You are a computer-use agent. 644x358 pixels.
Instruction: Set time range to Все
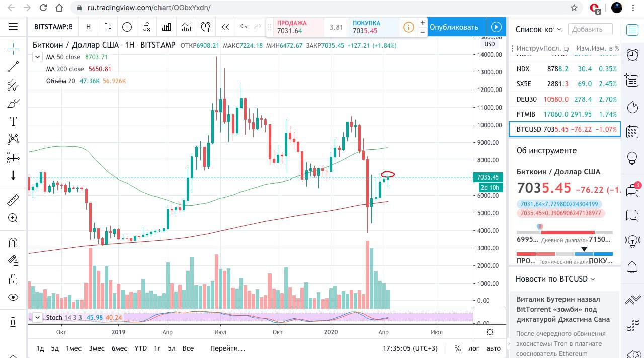coord(188,348)
